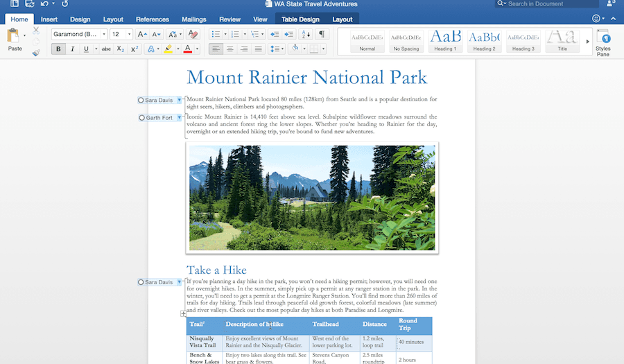Apply the No Spacing style

[406, 41]
